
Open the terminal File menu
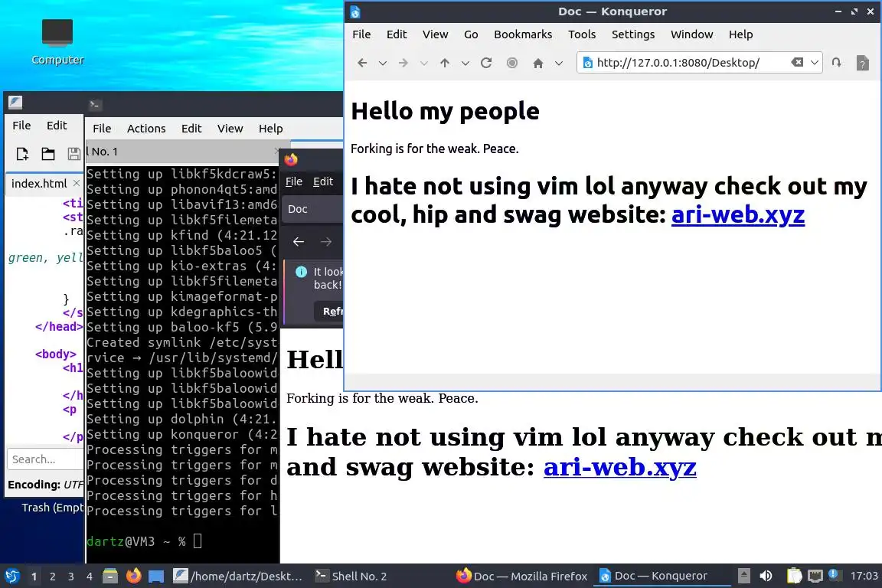(102, 129)
